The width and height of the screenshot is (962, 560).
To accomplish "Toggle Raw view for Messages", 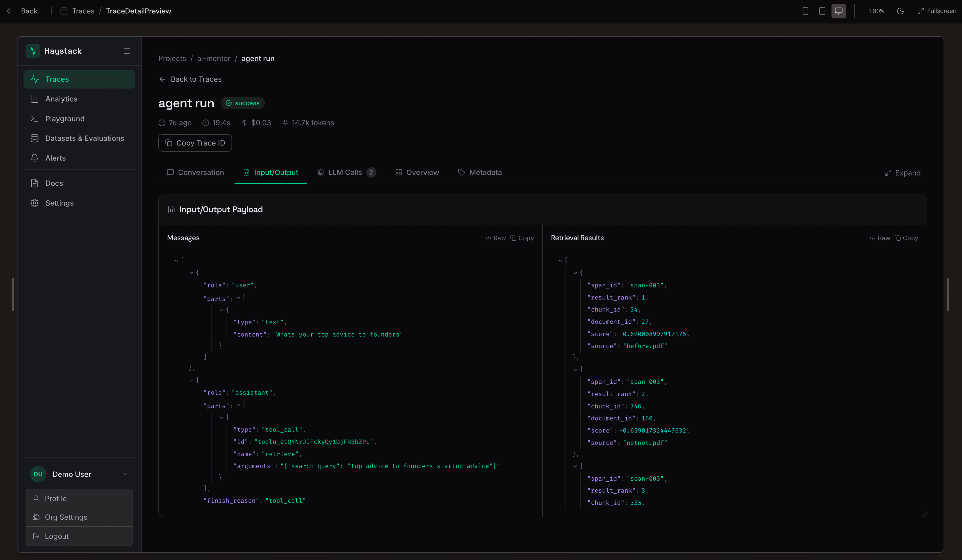I will tap(496, 238).
